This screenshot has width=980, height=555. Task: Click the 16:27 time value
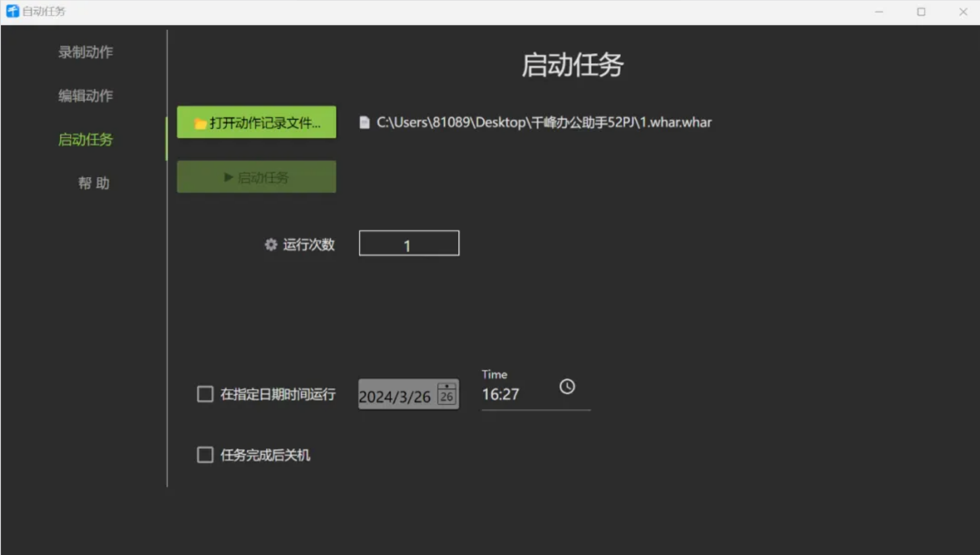tap(500, 394)
